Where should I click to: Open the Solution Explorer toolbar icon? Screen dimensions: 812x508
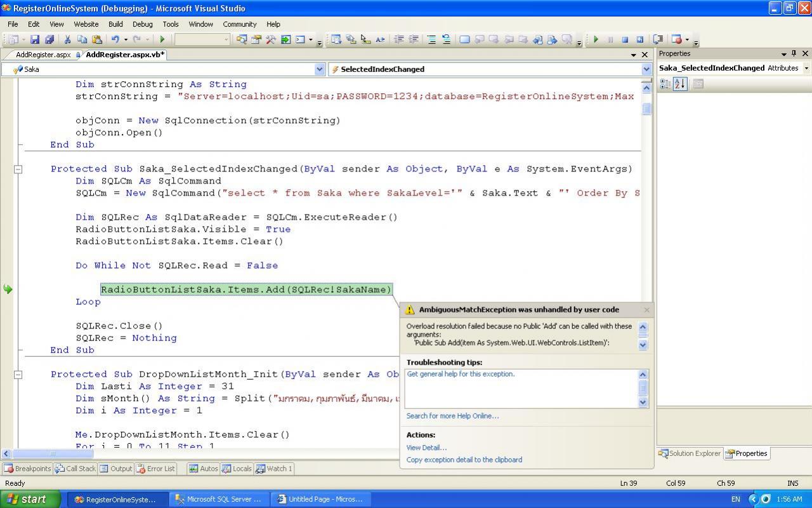click(x=242, y=39)
